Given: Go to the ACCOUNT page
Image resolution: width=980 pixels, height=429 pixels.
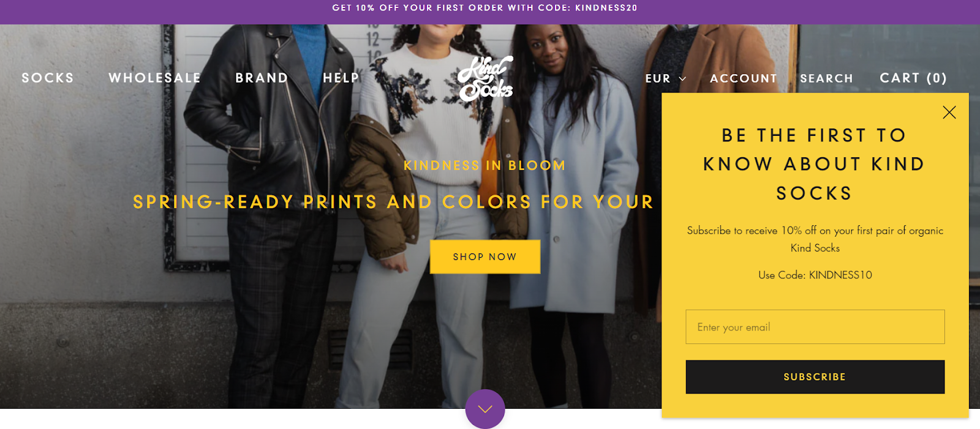Looking at the screenshot, I should pyautogui.click(x=744, y=78).
